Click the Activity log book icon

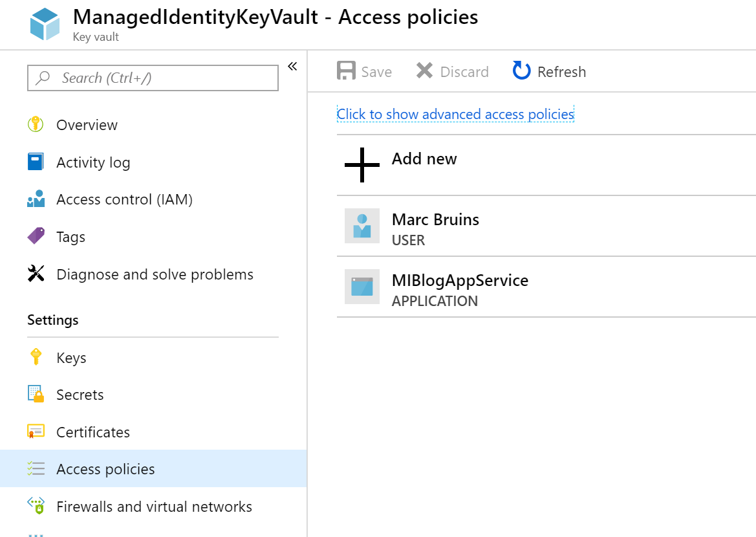point(36,162)
